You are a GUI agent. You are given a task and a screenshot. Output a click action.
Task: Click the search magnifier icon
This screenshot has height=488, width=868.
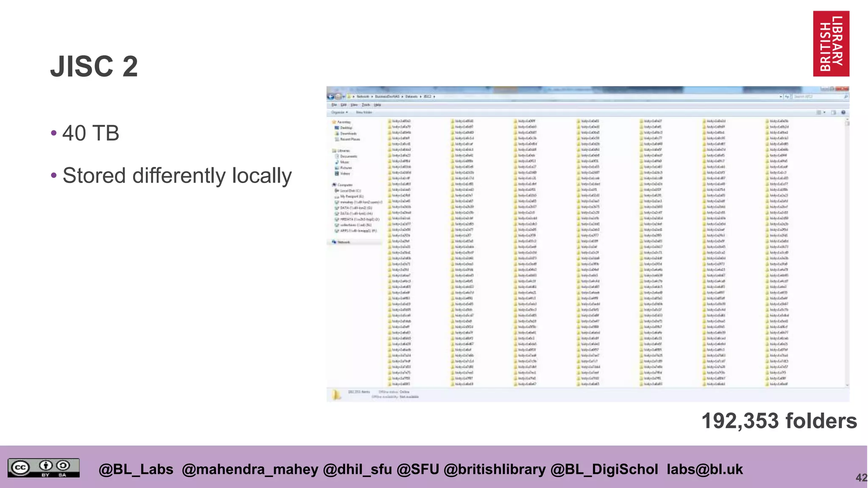click(846, 97)
